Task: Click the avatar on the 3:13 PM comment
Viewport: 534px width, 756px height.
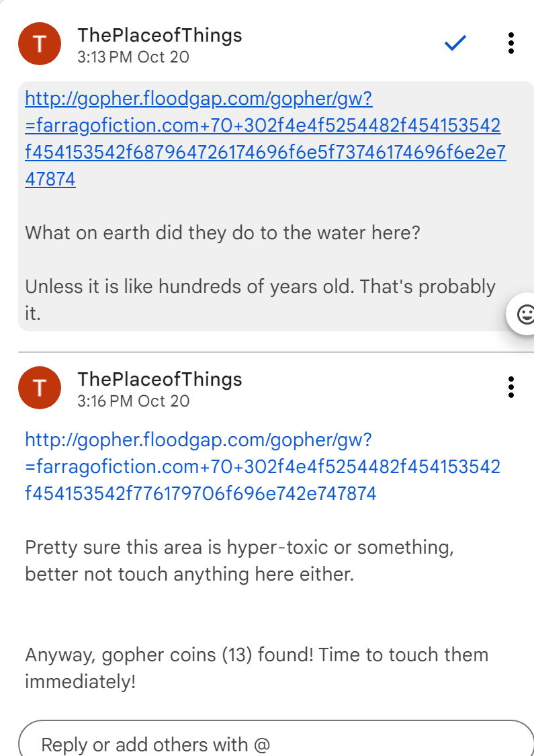Action: (40, 44)
